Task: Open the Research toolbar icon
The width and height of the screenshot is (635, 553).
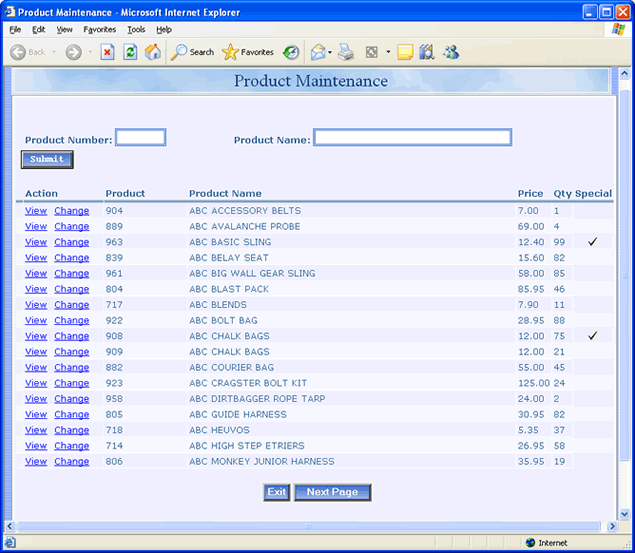Action: click(427, 52)
